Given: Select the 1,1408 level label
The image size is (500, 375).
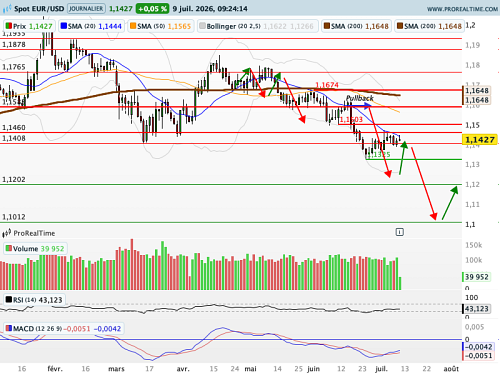Looking at the screenshot, I should click(14, 138).
